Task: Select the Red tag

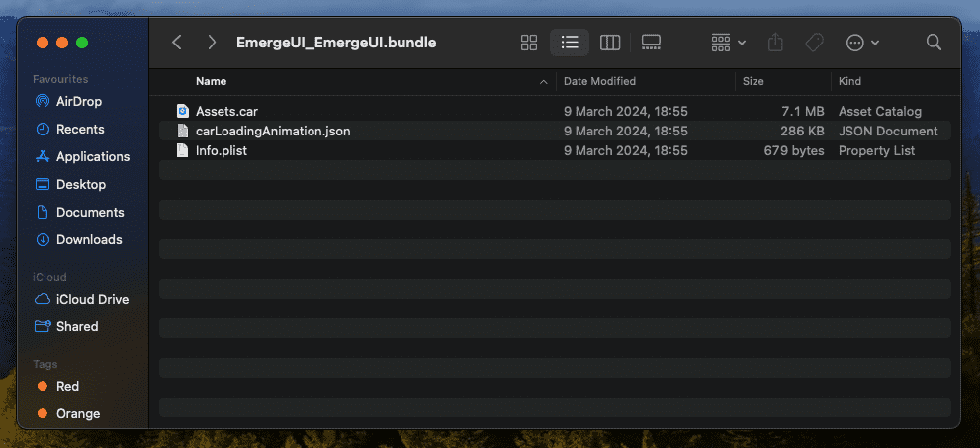Action: tap(67, 386)
